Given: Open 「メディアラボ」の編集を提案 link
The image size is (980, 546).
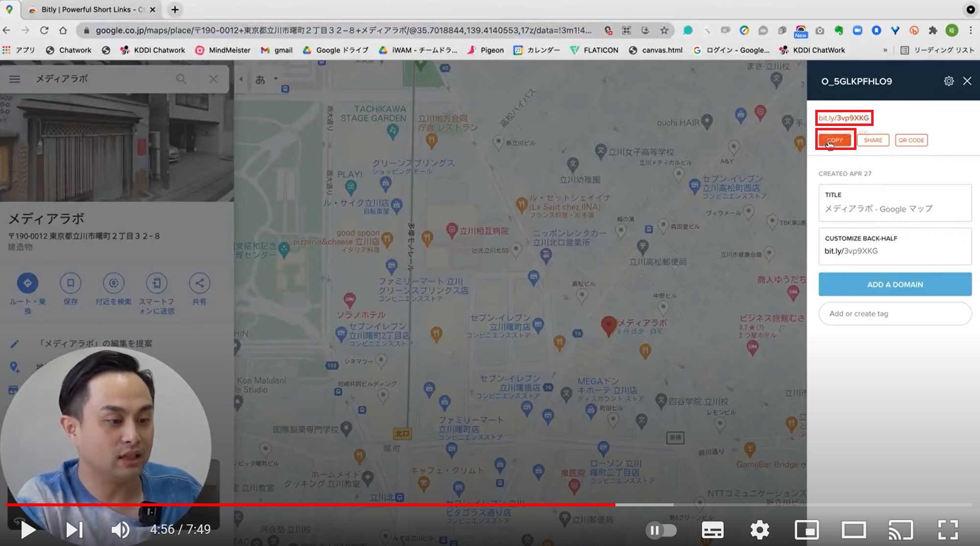Looking at the screenshot, I should (96, 344).
